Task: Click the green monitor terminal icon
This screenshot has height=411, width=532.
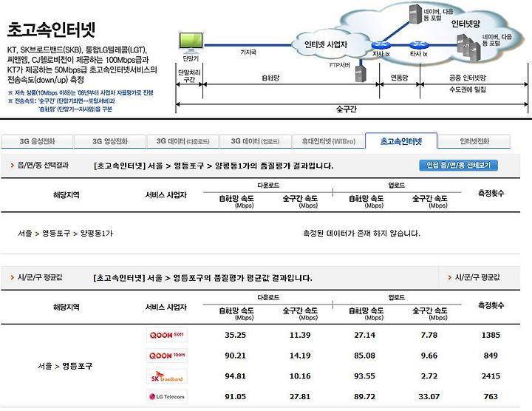Action: coord(191,43)
